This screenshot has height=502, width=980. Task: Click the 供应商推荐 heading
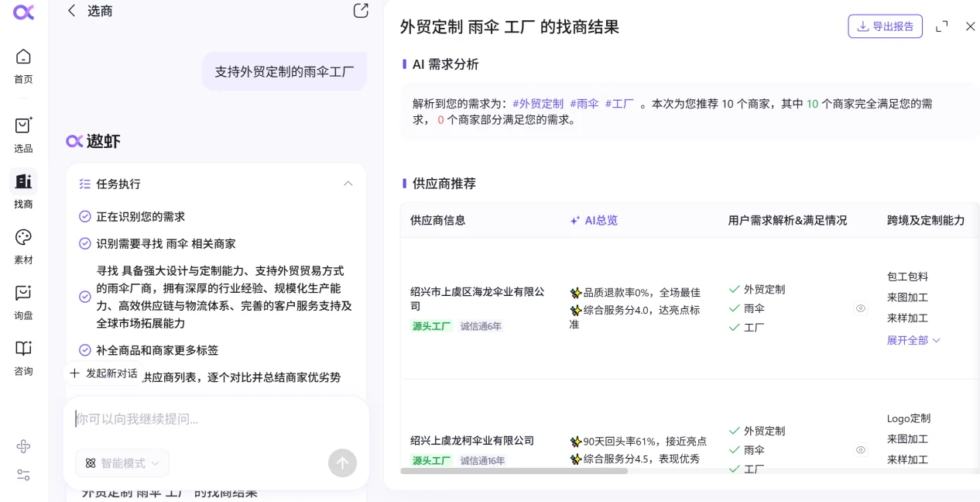tap(444, 184)
